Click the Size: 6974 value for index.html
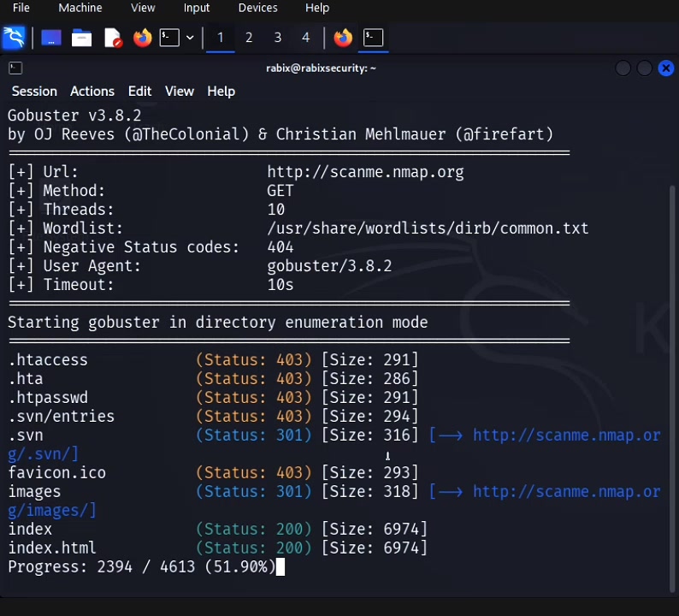The width and height of the screenshot is (679, 616). pyautogui.click(x=375, y=548)
